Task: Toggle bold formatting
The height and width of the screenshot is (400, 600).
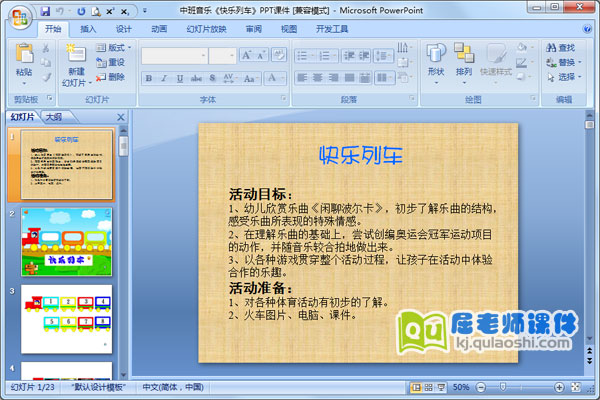Action: pos(148,78)
